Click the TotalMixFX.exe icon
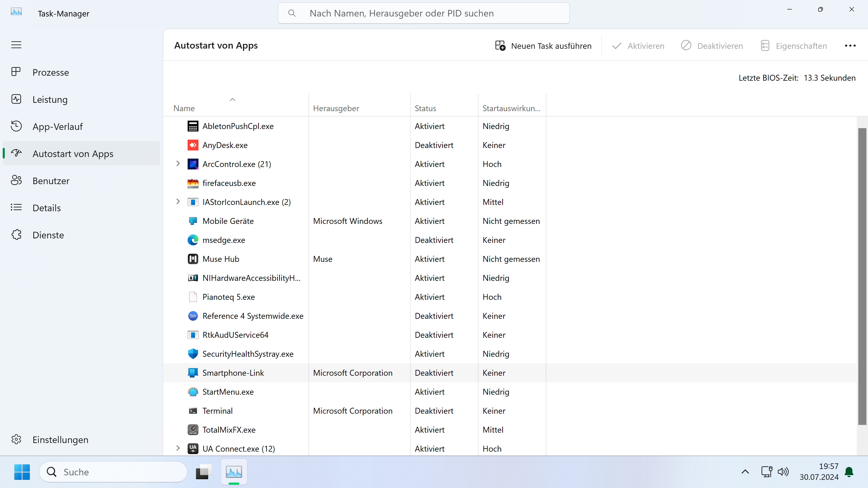 click(x=193, y=430)
